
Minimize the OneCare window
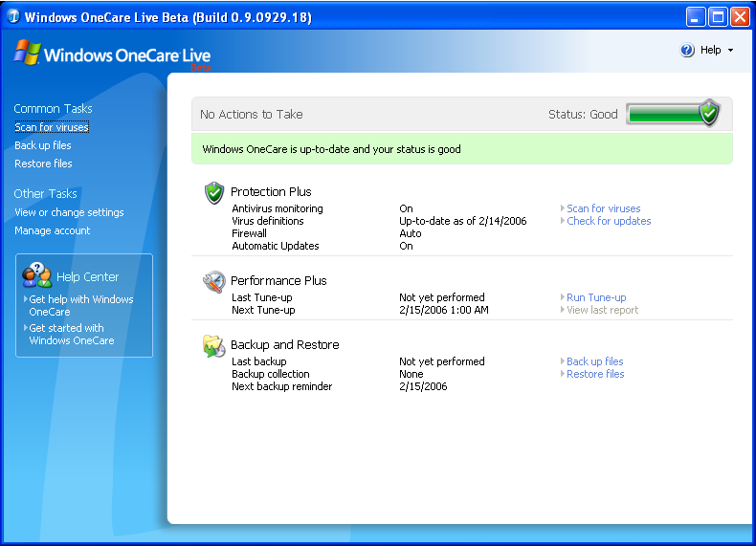pyautogui.click(x=696, y=17)
